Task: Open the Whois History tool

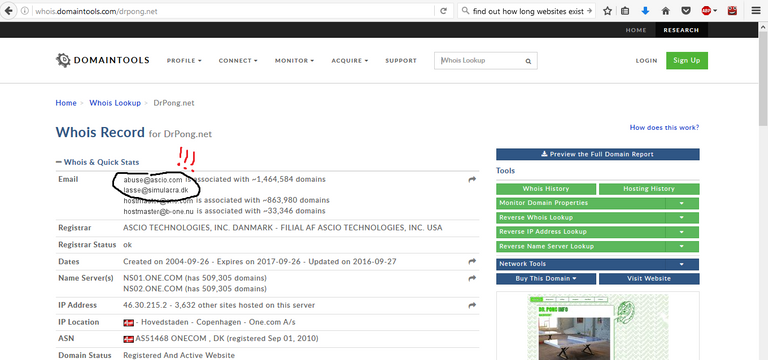Action: (x=546, y=189)
